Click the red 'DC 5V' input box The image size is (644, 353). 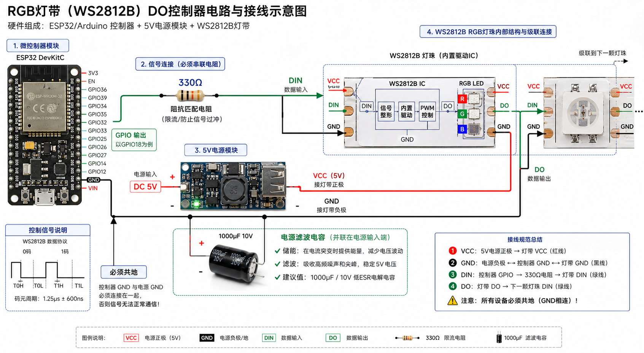[x=145, y=187]
